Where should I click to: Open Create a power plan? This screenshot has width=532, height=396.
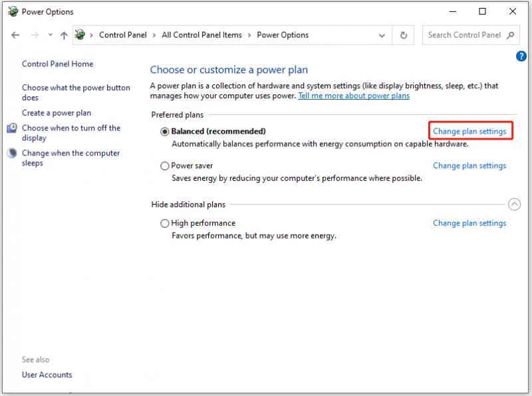pos(57,113)
